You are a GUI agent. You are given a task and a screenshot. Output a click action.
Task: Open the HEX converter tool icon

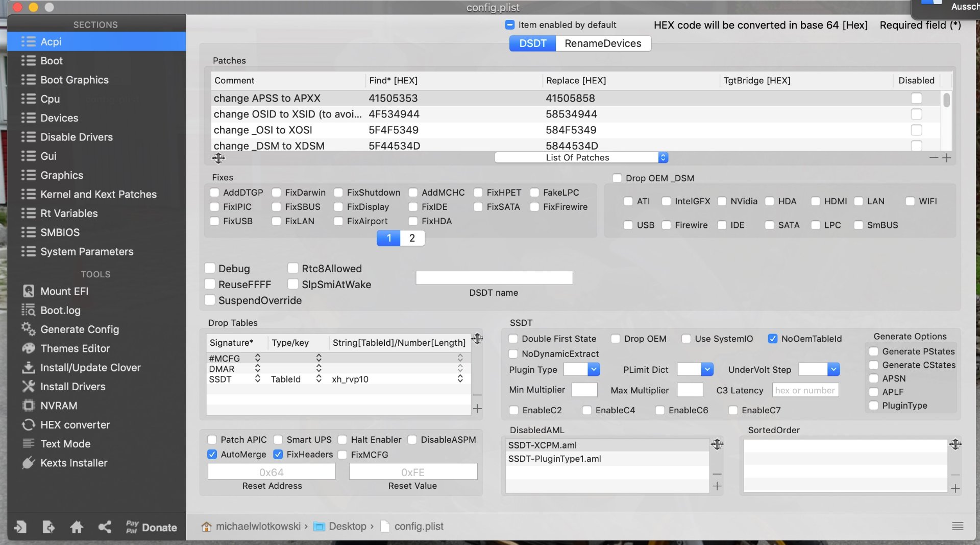(x=29, y=425)
